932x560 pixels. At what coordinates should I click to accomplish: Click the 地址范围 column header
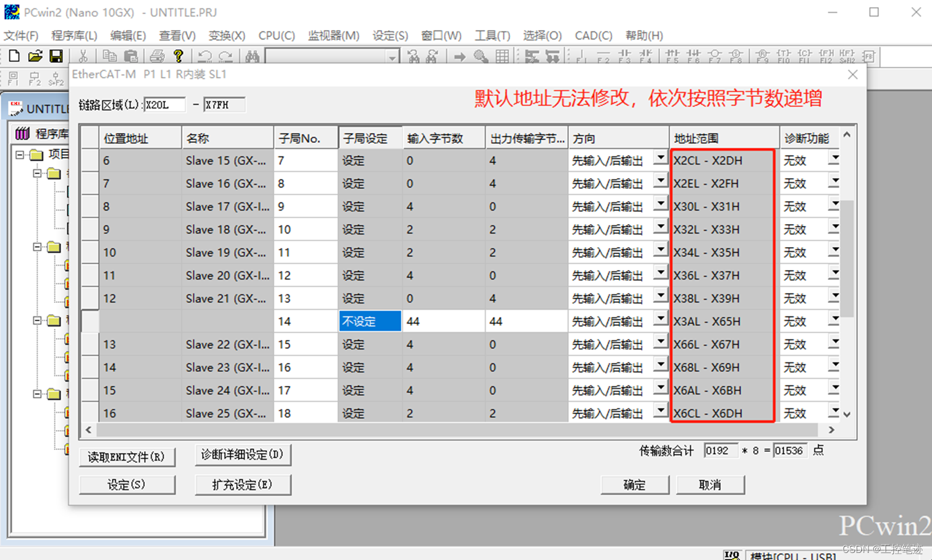[724, 138]
